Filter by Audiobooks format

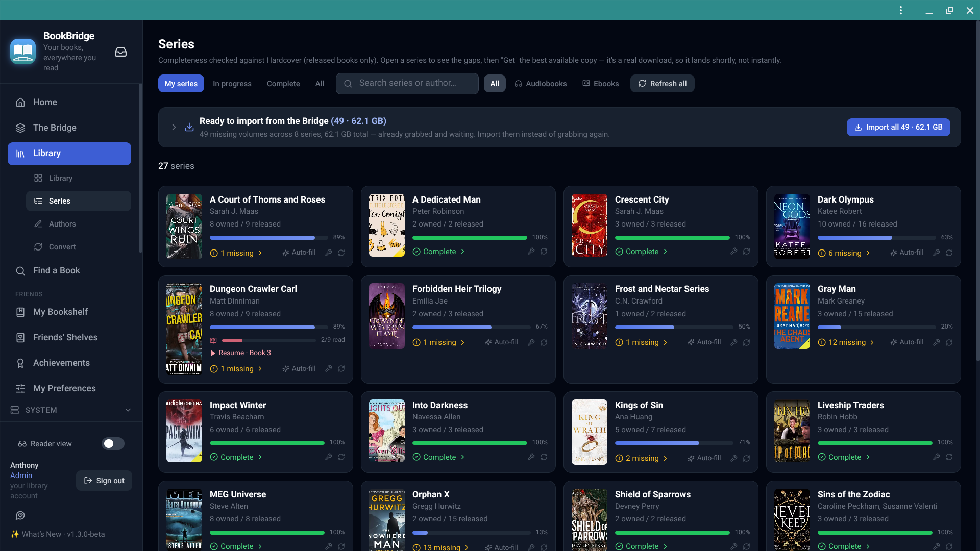pyautogui.click(x=541, y=84)
